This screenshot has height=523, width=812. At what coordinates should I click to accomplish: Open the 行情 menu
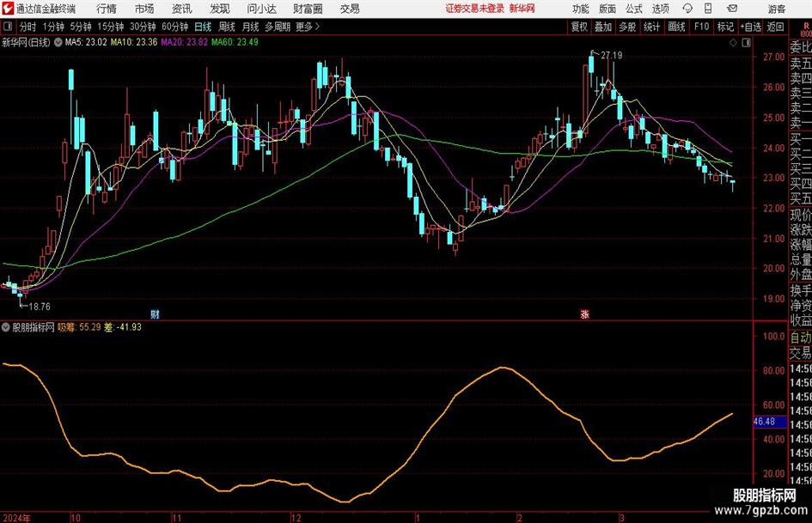pyautogui.click(x=107, y=9)
